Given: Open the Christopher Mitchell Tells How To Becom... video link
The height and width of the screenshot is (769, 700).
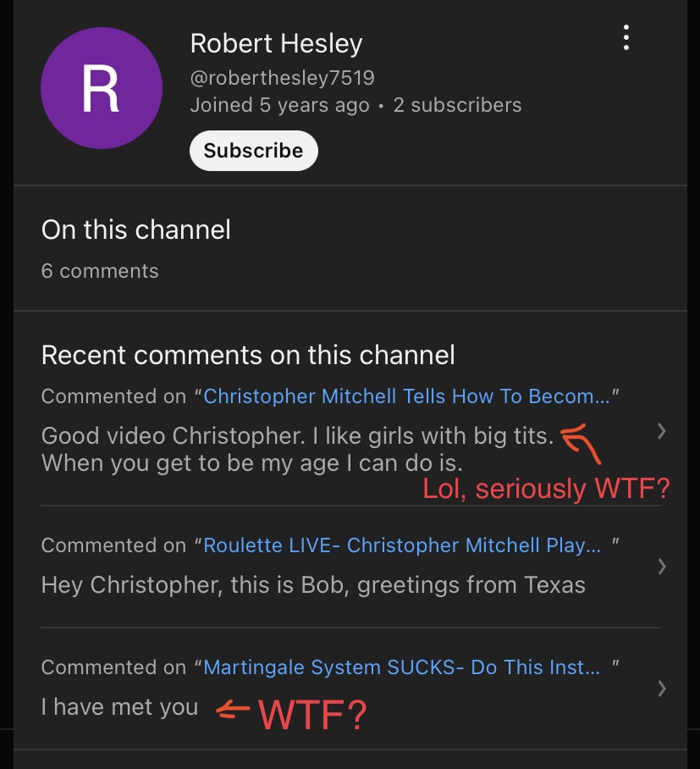Looking at the screenshot, I should [406, 396].
